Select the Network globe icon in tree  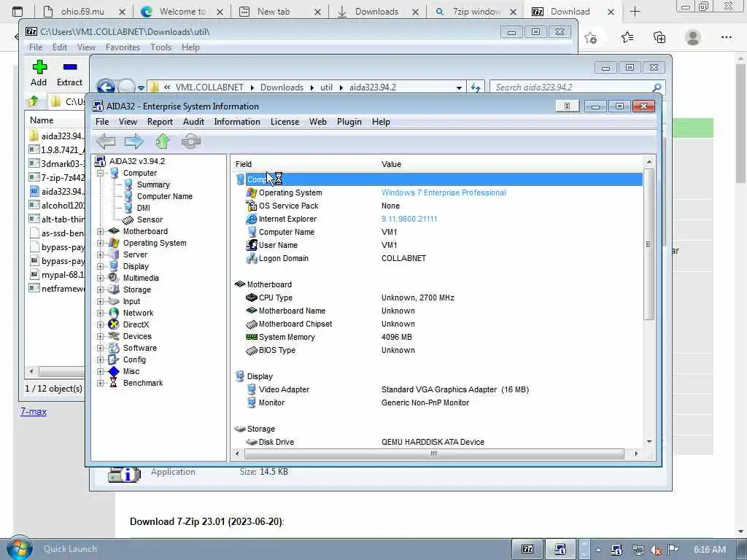[x=113, y=313]
